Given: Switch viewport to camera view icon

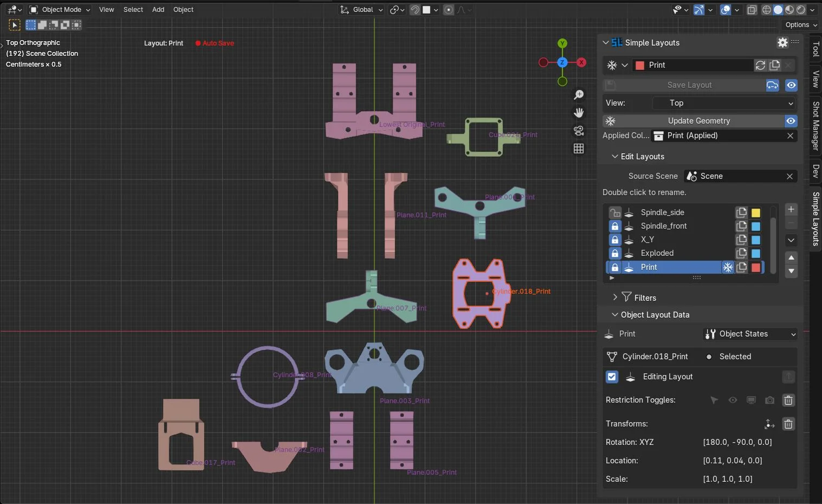Looking at the screenshot, I should (578, 131).
